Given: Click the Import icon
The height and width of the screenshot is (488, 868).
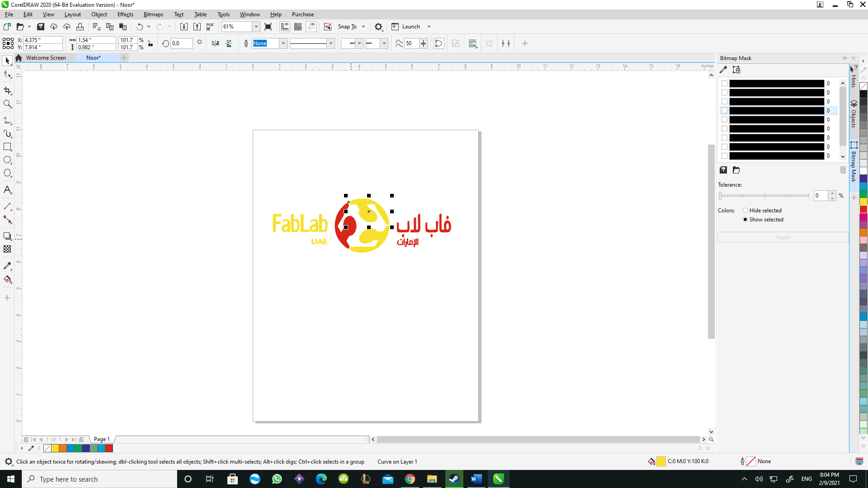Looking at the screenshot, I should (184, 27).
